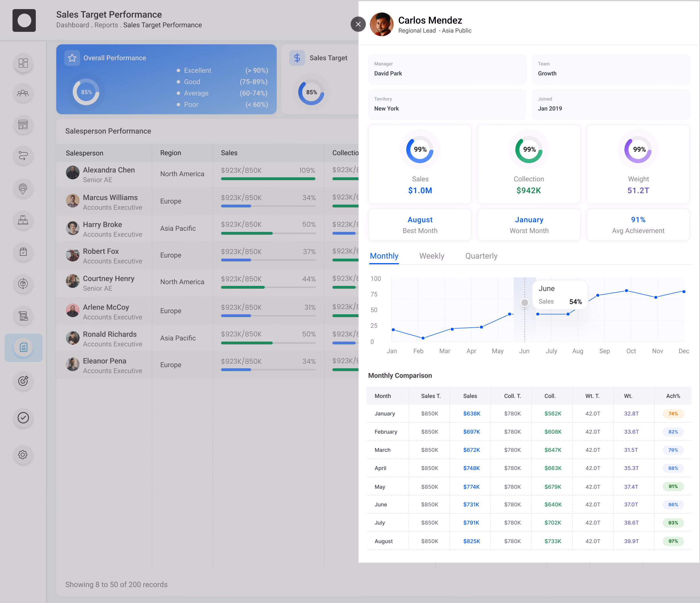Open the target goal icon in sidebar
Viewport: 700px width, 603px height.
click(x=23, y=381)
